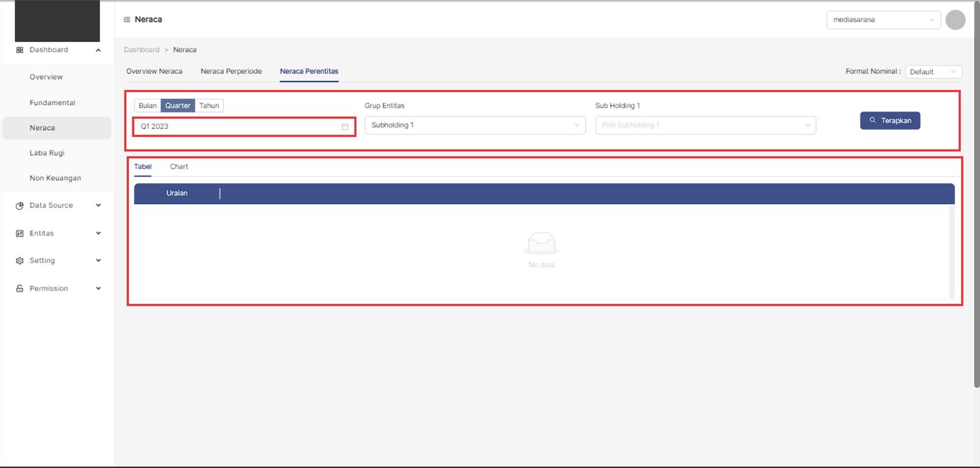Select the Quarter period option
This screenshot has width=980, height=468.
(x=178, y=106)
